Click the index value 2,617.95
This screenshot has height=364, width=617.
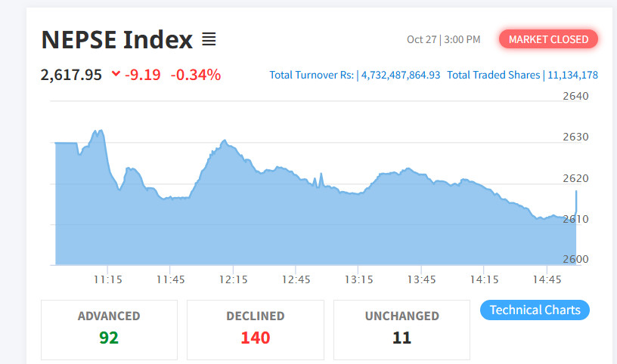72,75
